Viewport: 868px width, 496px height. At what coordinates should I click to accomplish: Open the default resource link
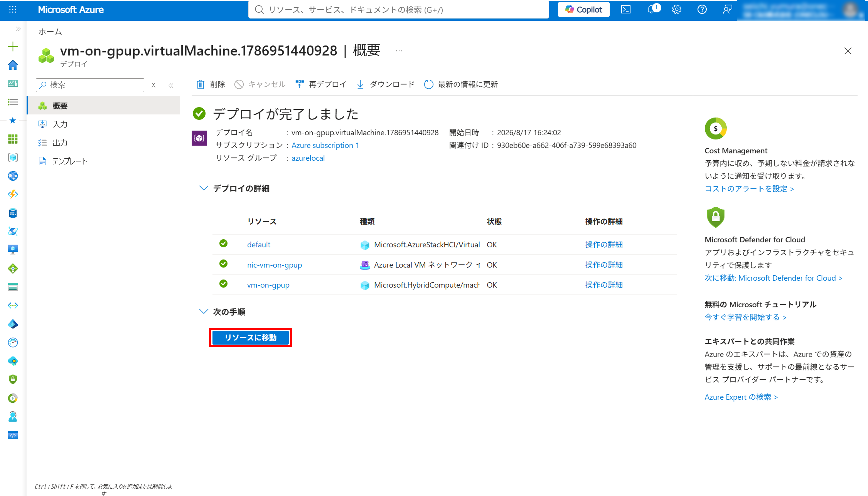click(x=259, y=244)
